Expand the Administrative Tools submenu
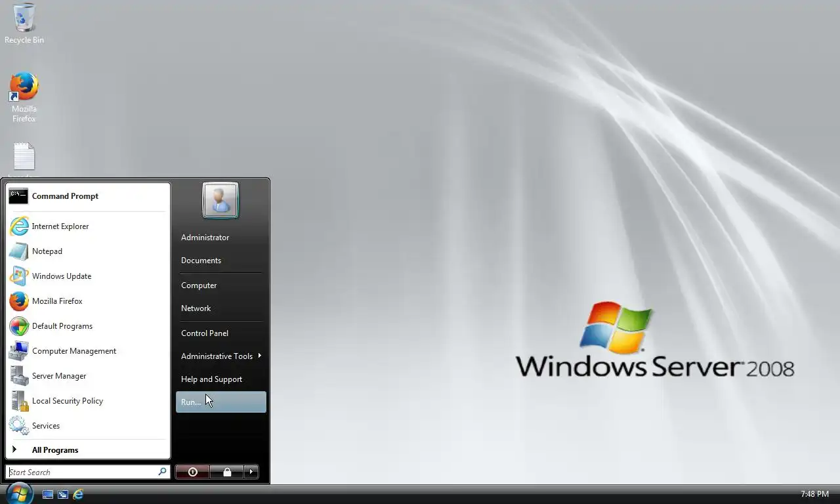Screen dimensions: 840x504 coord(221,356)
